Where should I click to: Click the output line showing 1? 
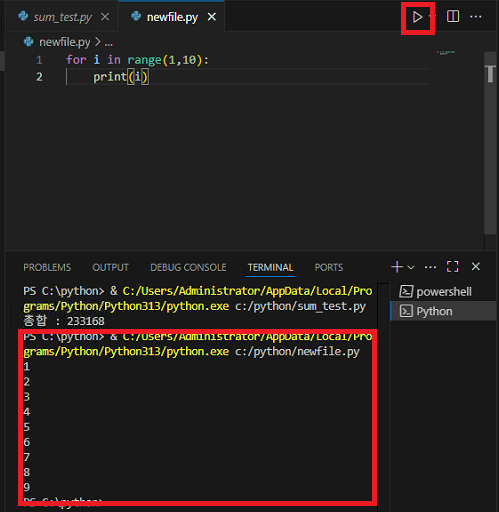(27, 367)
